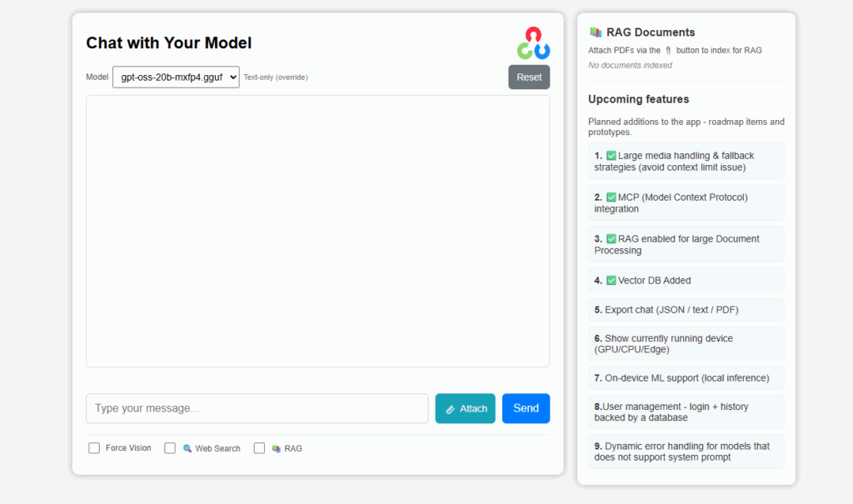Click the paperclip icon in the attach PDFs hint
This screenshot has height=504, width=853.
pos(668,50)
